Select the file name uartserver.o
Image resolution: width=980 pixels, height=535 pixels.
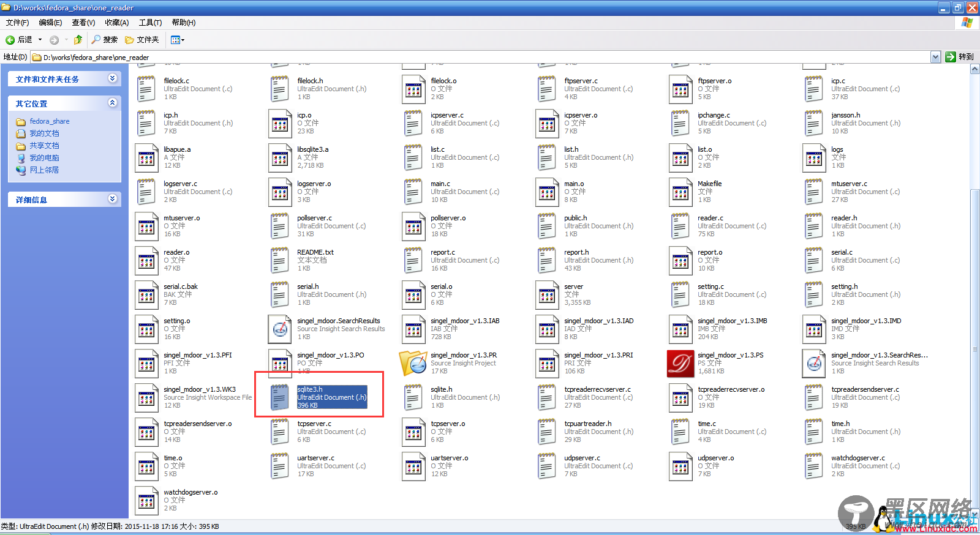449,458
